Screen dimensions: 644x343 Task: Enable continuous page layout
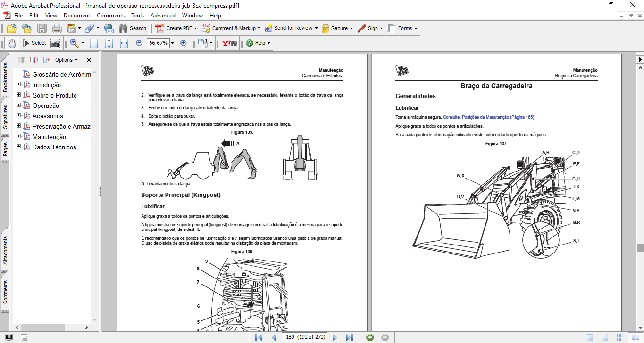(x=604, y=337)
